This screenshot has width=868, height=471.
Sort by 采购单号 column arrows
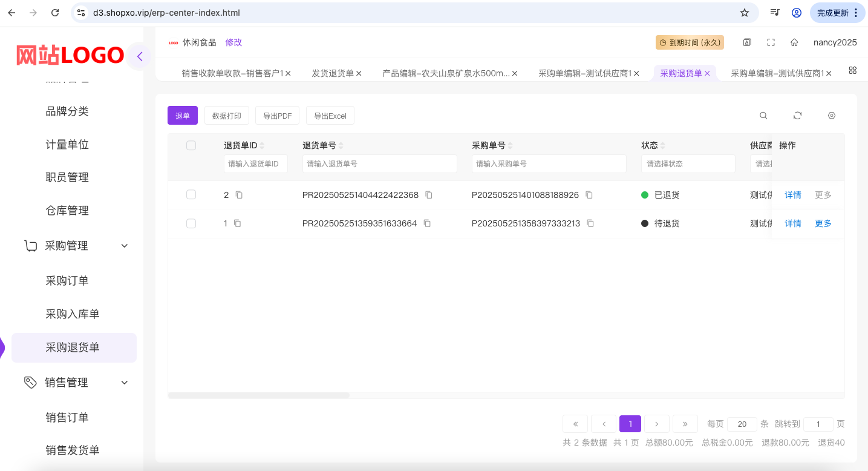[x=510, y=146]
